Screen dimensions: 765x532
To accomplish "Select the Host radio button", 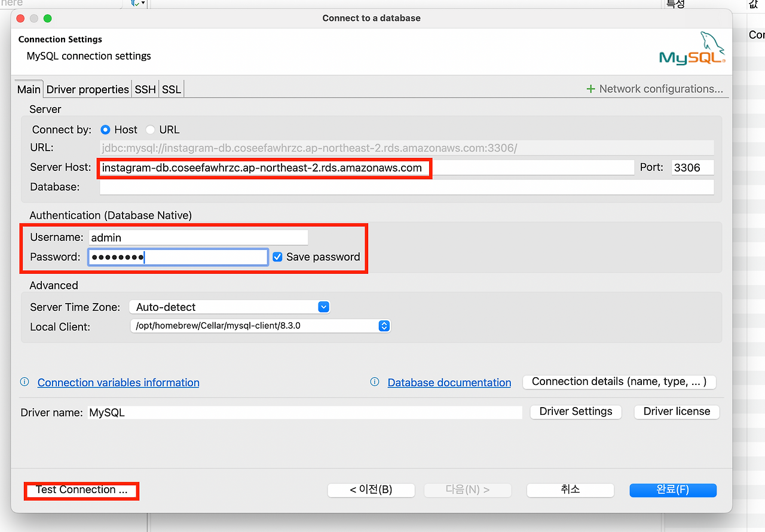I will [x=105, y=130].
